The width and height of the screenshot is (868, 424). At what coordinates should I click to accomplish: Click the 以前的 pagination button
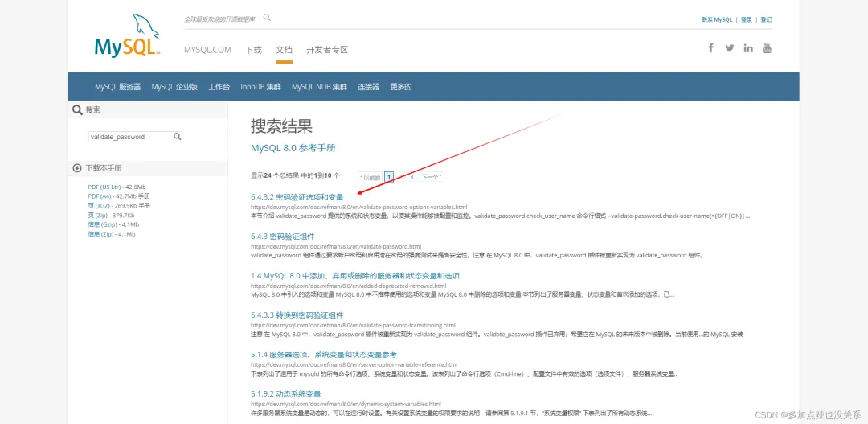(x=370, y=177)
